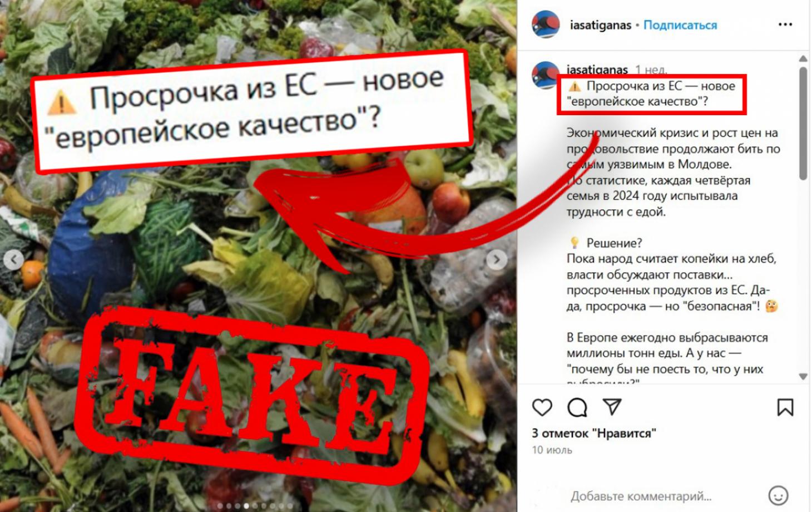The width and height of the screenshot is (812, 512).
Task: Go to previous carousel image arrow
Action: pyautogui.click(x=13, y=259)
